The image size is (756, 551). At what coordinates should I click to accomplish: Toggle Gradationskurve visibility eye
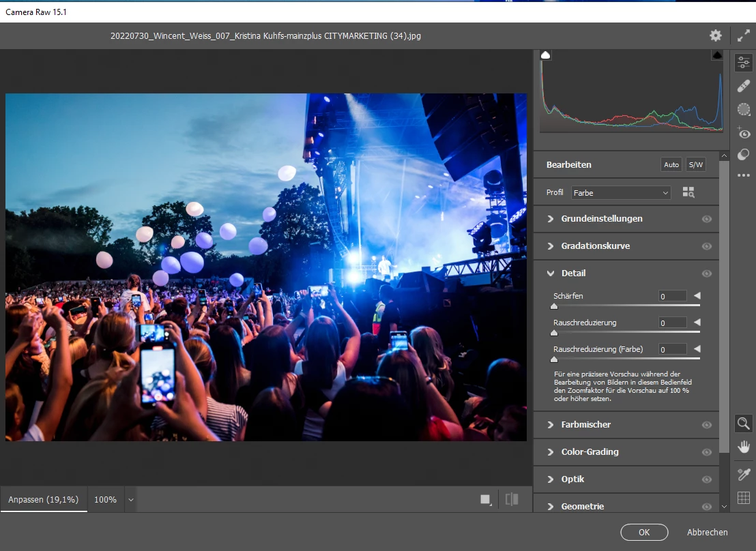pos(707,246)
